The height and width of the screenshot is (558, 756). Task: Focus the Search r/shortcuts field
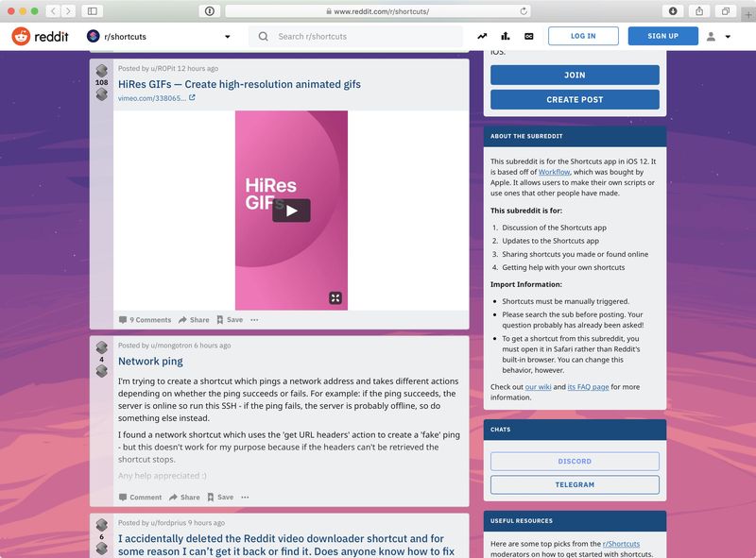click(x=355, y=37)
